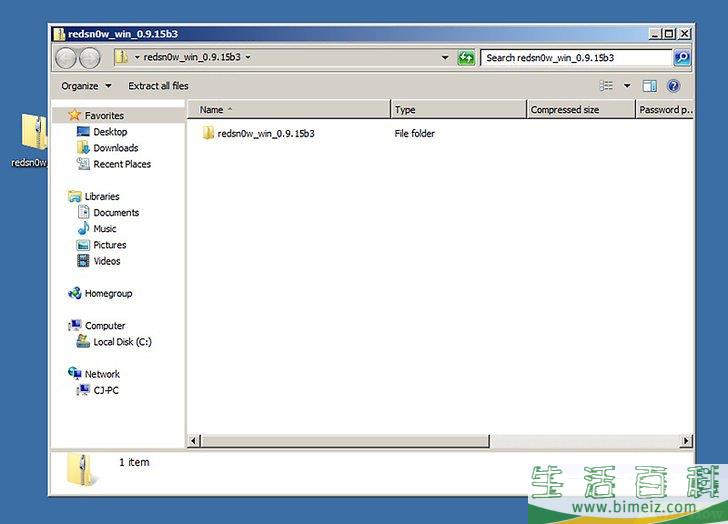Open Desktop in the Favorites list
The image size is (728, 524).
coord(110,132)
